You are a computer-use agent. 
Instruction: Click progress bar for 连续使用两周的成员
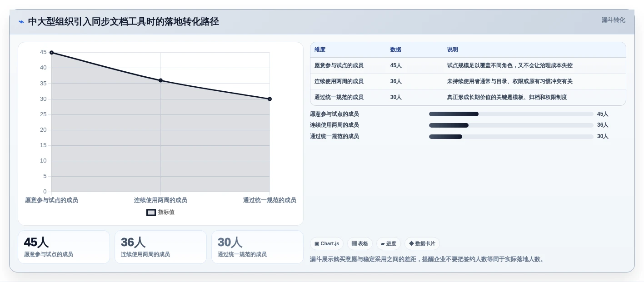(x=511, y=125)
